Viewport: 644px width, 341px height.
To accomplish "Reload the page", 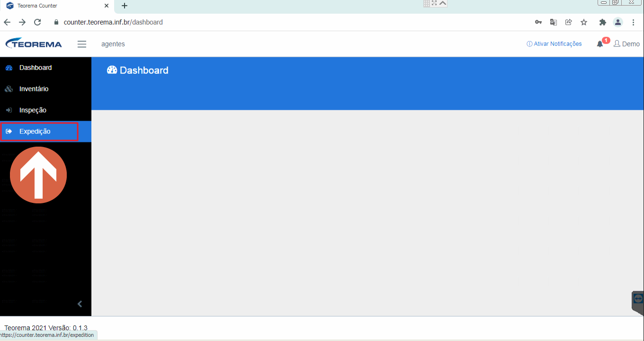I will (37, 22).
